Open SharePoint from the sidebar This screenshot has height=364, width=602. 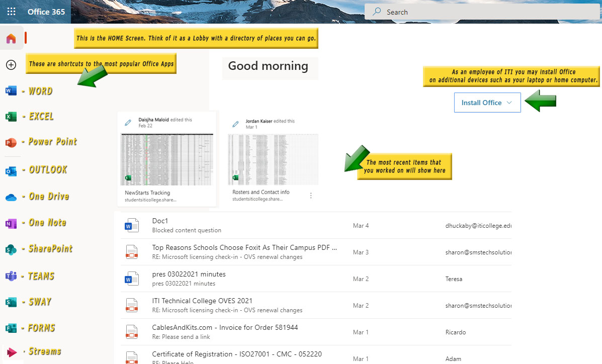[x=11, y=249]
